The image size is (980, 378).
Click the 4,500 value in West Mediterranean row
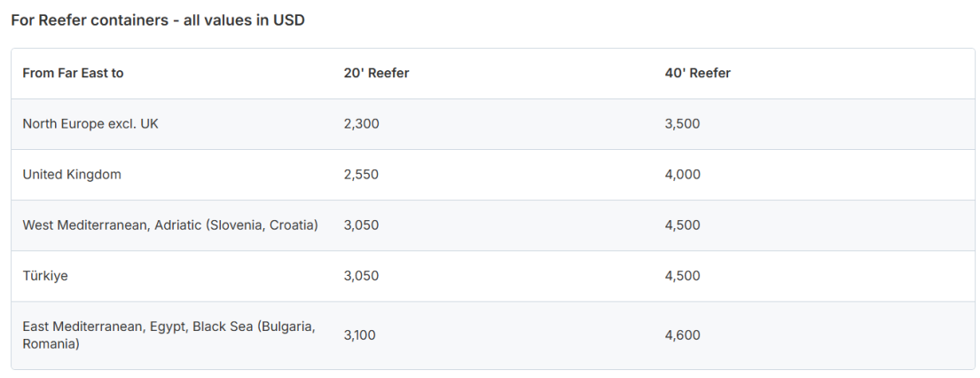(x=683, y=225)
